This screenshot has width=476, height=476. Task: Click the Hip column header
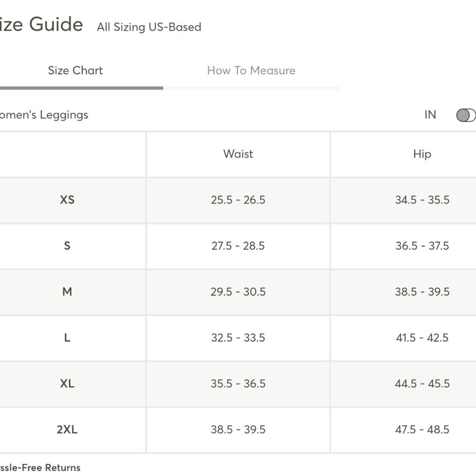[x=422, y=154]
